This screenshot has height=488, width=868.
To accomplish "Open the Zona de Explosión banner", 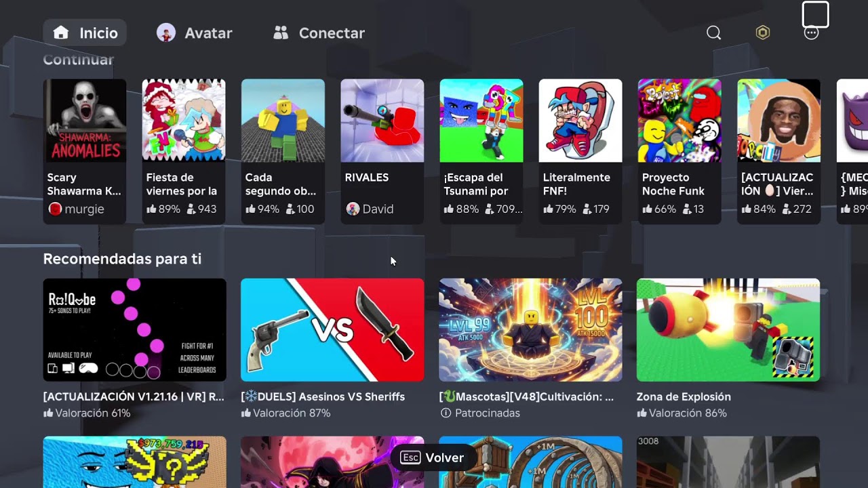I will click(728, 330).
